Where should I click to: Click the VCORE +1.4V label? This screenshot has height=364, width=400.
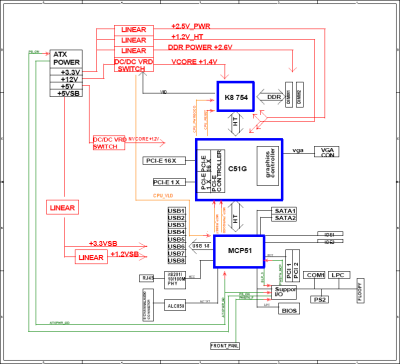[194, 62]
